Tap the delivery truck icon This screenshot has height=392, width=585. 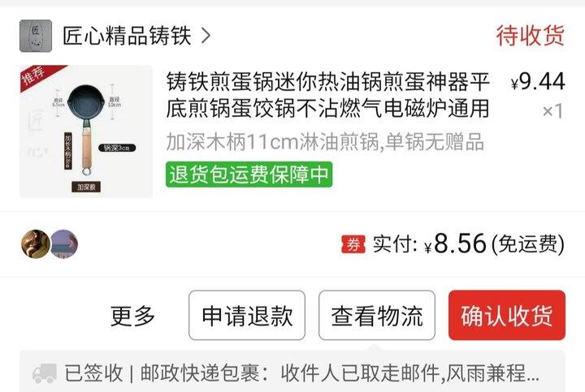(x=45, y=373)
